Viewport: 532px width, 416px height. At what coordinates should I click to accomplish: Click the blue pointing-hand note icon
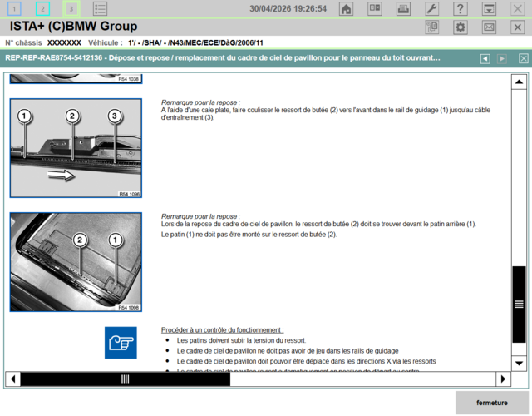tap(121, 343)
